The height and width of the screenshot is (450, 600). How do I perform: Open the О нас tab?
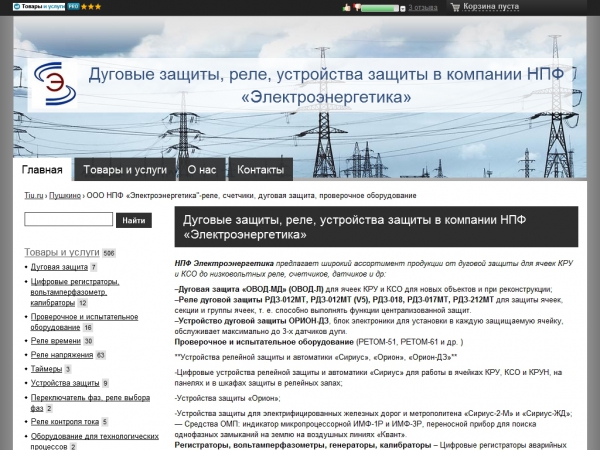tap(202, 170)
